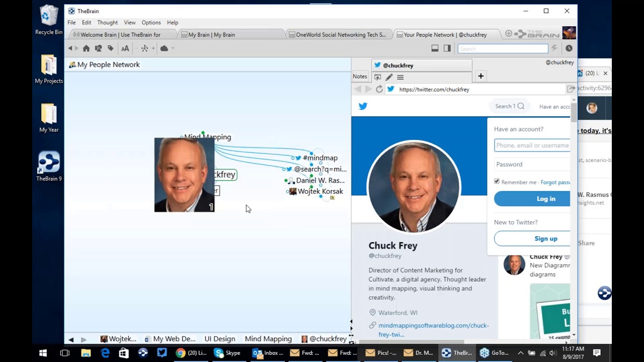Image resolution: width=644 pixels, height=362 pixels.
Task: Expand the cloud sync dropdown arrow
Action: coord(173,48)
